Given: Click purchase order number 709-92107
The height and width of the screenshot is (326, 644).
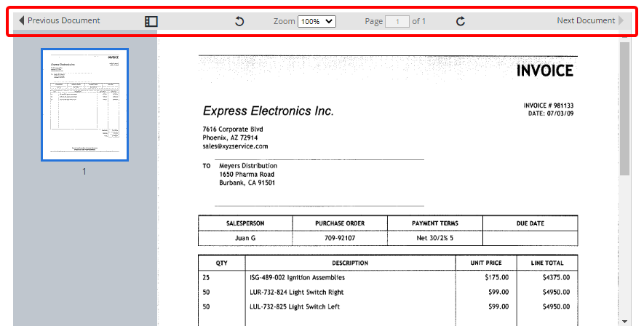Looking at the screenshot, I should pyautogui.click(x=339, y=238).
